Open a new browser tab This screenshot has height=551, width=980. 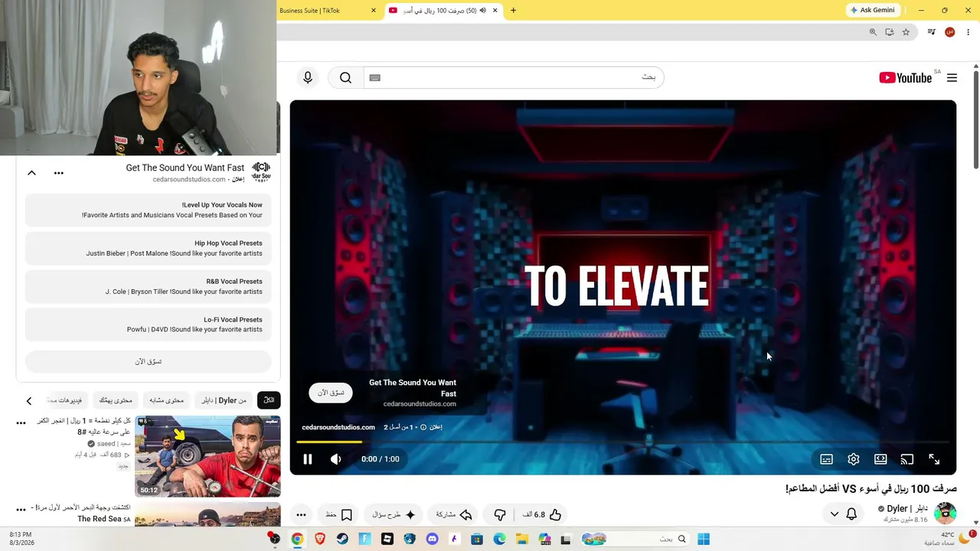tap(513, 11)
